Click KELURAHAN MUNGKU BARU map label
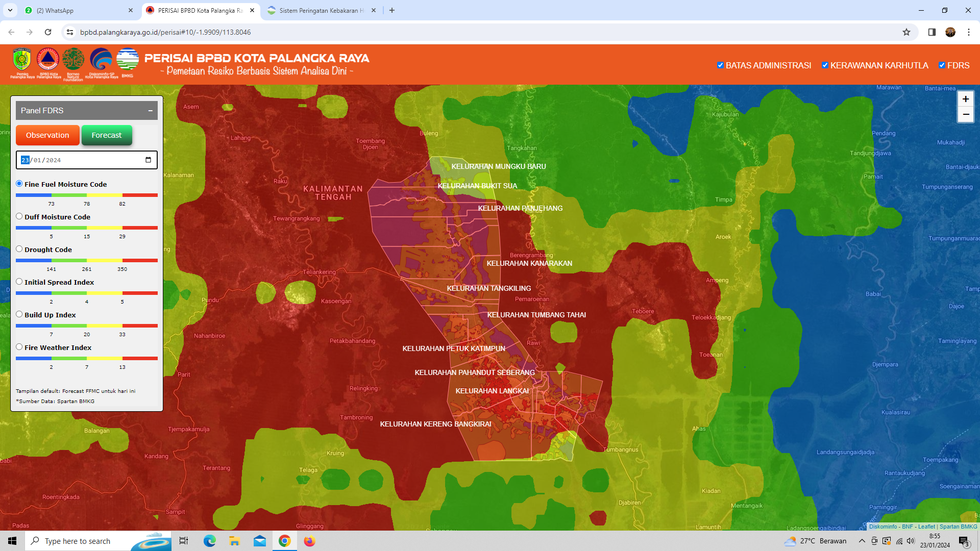The width and height of the screenshot is (980, 551). 499,166
